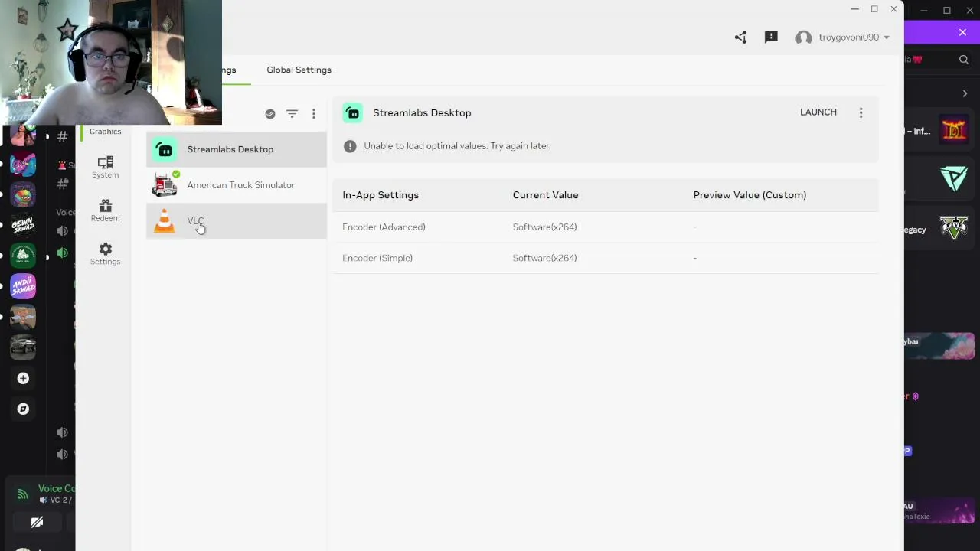Click Software(x264) value for Encoder (Simple)

544,258
